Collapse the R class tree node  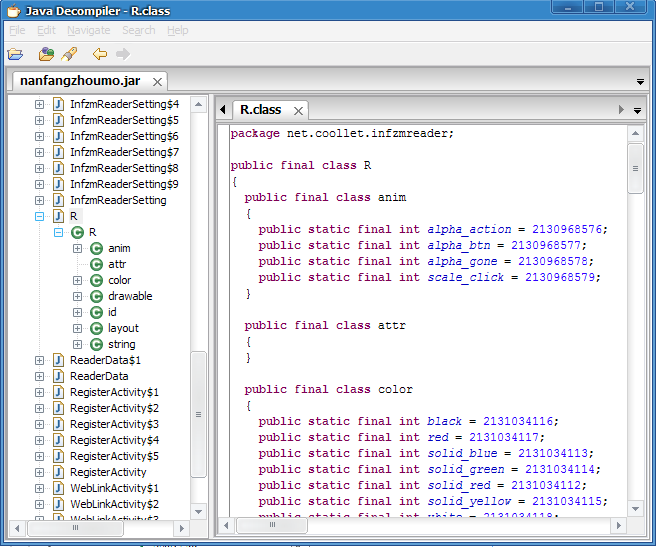pos(58,232)
